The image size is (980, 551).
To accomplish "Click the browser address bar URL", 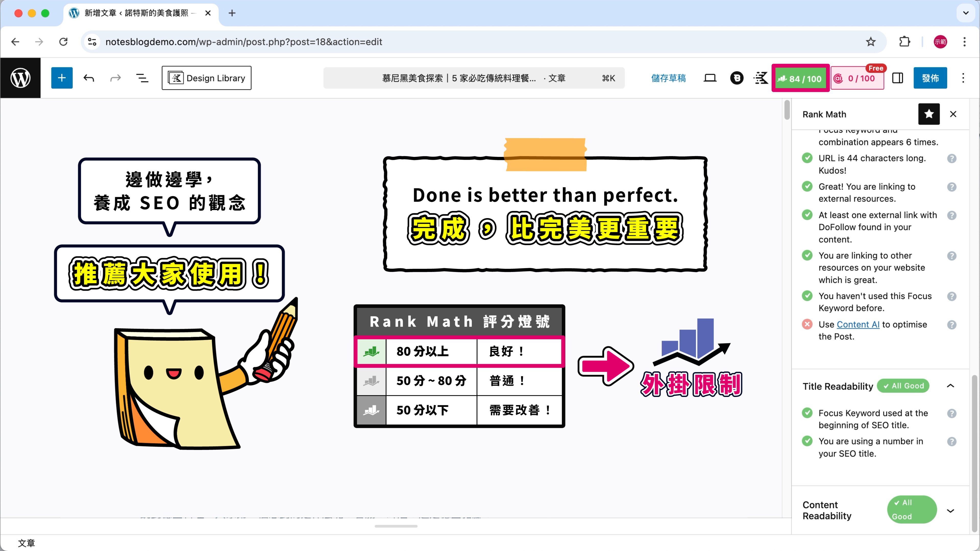I will click(x=243, y=42).
